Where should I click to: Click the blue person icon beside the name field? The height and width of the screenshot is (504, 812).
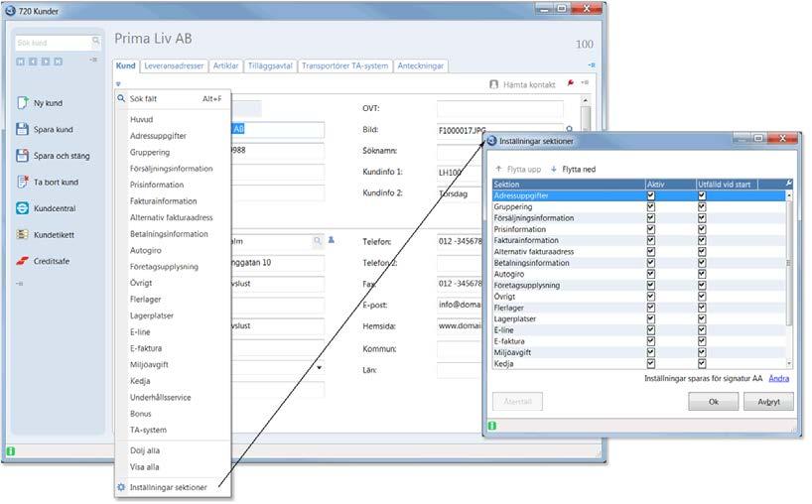pos(332,240)
